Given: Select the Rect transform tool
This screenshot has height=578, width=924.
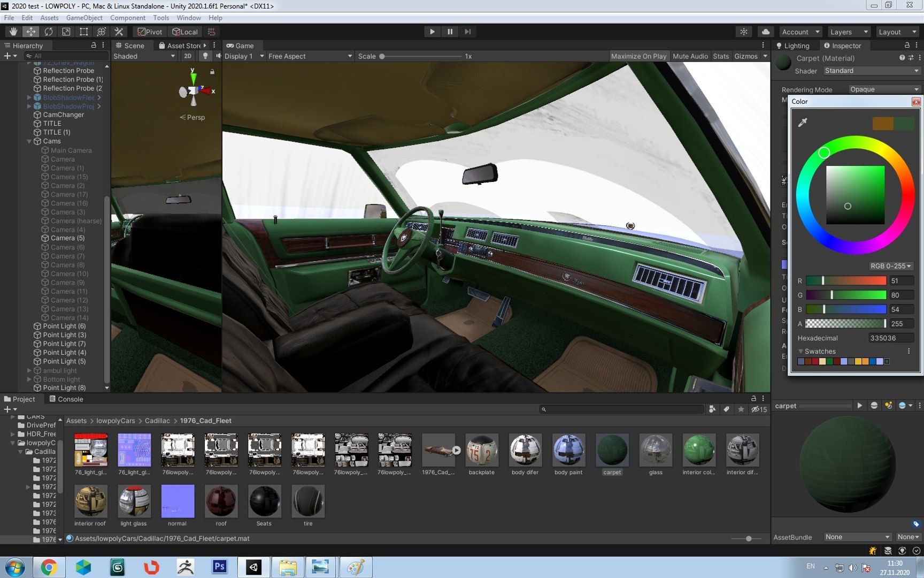Looking at the screenshot, I should 84,32.
